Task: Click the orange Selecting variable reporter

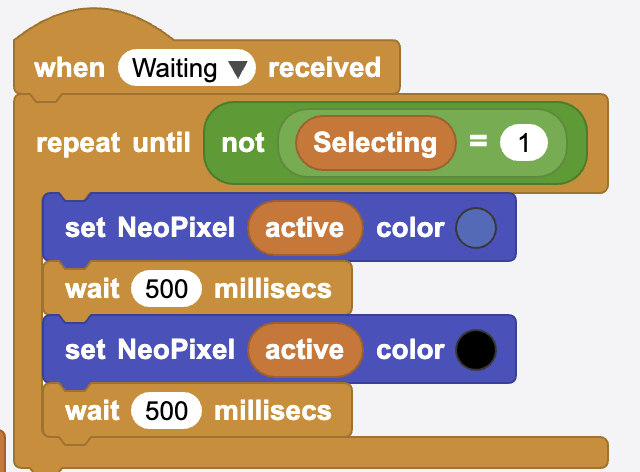Action: pos(375,143)
